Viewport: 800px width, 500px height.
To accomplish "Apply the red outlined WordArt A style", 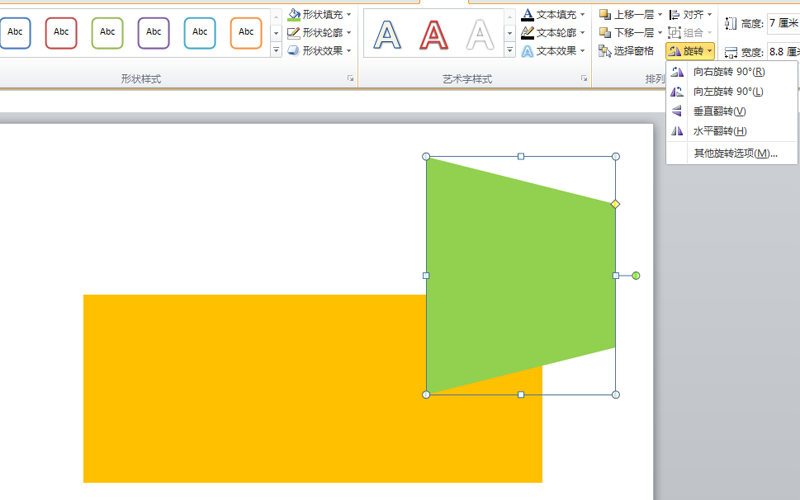I will (434, 34).
